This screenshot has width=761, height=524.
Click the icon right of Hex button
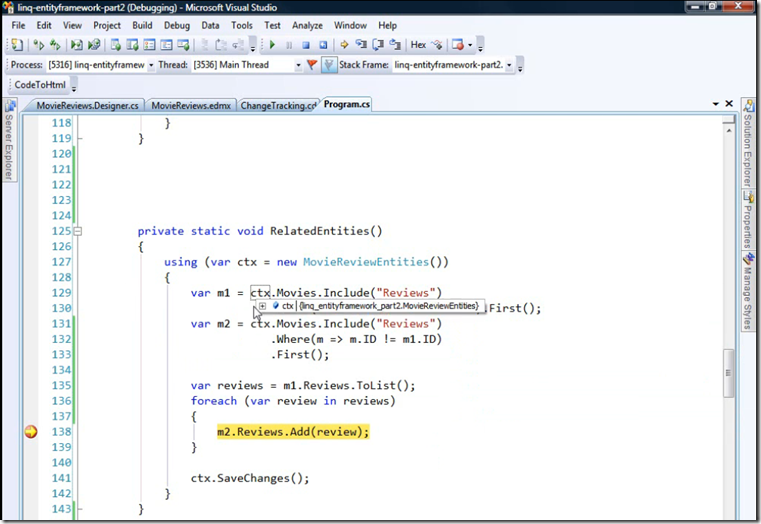(437, 45)
